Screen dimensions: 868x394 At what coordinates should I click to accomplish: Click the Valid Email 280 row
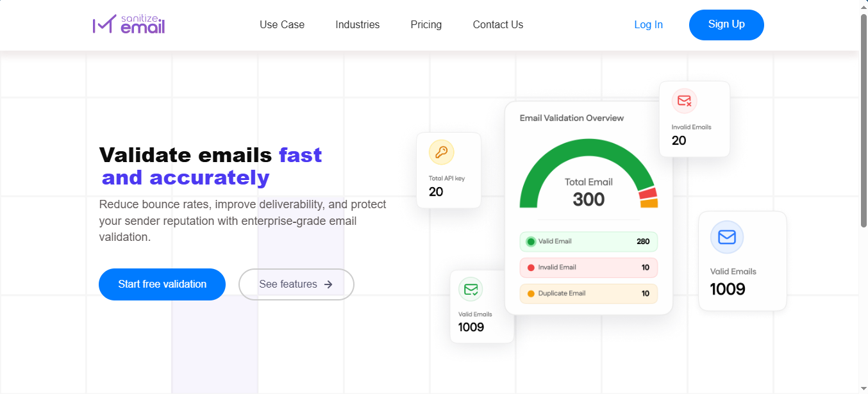588,242
